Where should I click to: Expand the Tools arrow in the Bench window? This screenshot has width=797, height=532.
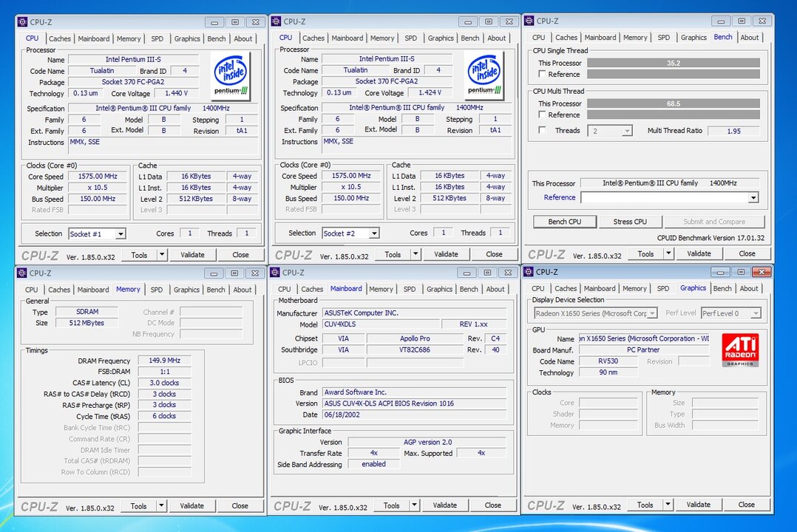click(x=668, y=253)
